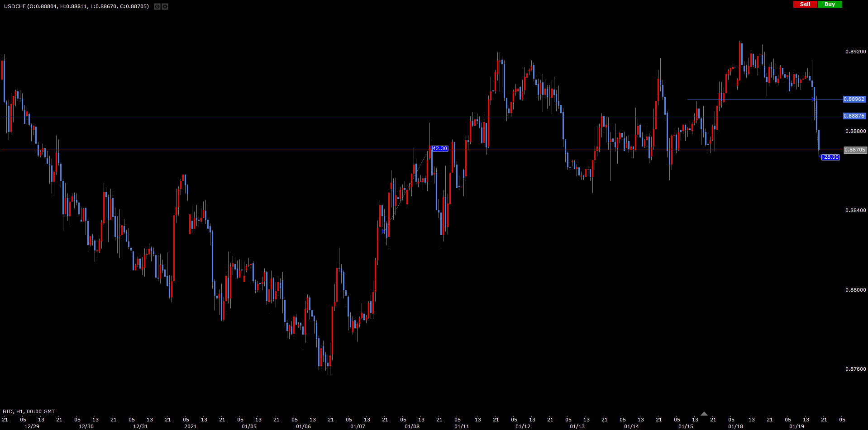
Task: Expand the gray triangle on time axis
Action: pyautogui.click(x=704, y=414)
